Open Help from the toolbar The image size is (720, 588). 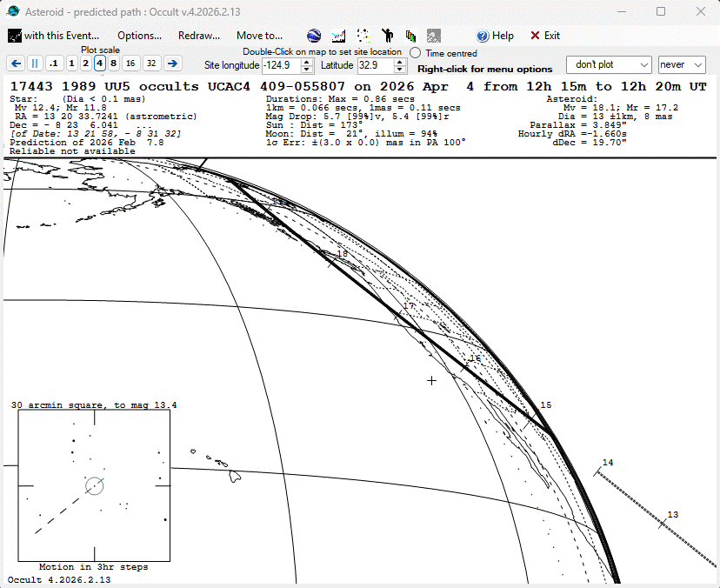click(495, 36)
